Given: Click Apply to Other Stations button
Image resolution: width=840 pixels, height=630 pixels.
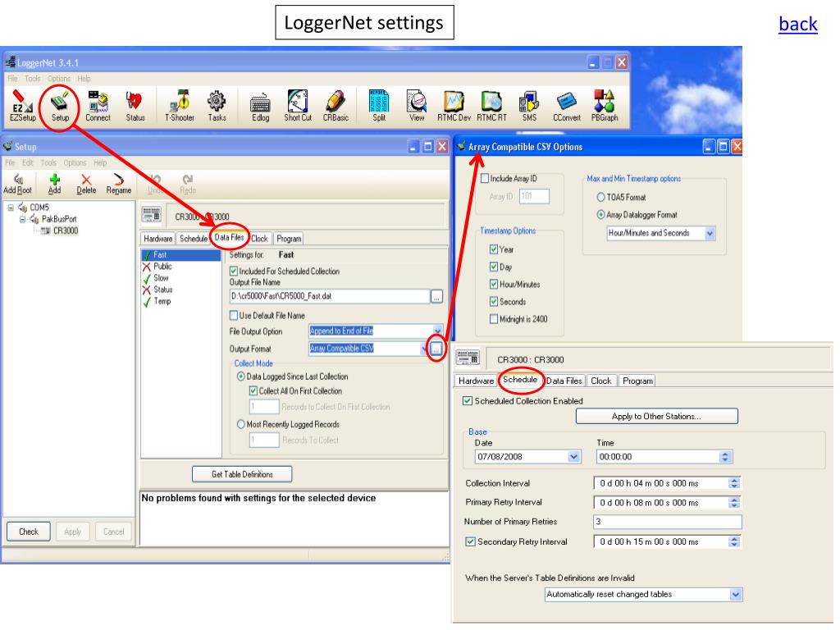Looking at the screenshot, I should click(657, 416).
